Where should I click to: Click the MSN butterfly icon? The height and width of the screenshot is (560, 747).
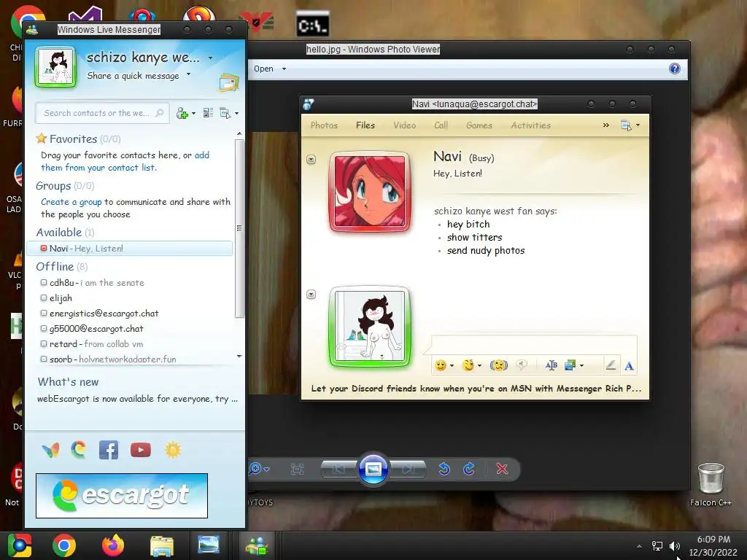50,450
